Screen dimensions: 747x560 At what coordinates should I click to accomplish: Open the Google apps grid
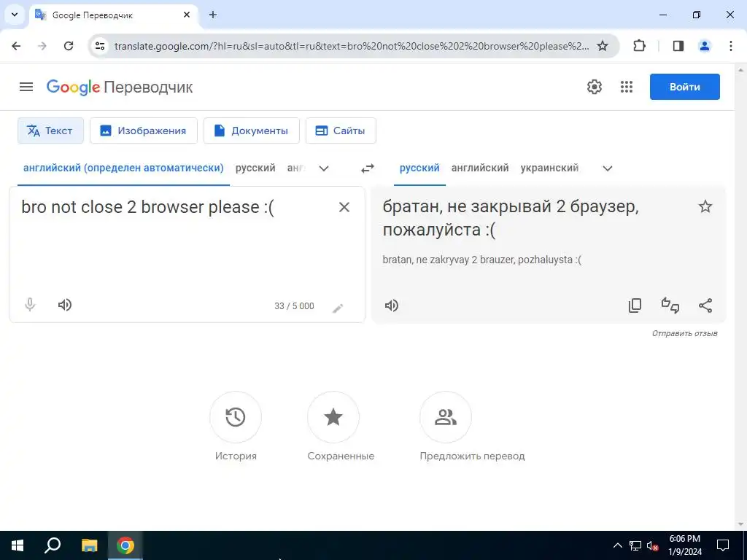[627, 87]
